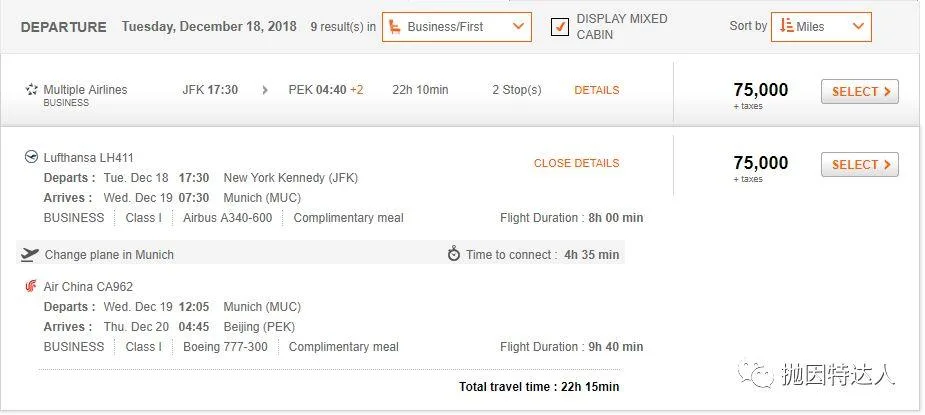This screenshot has height=415, width=925.
Task: Uncheck the Display Mixed Cabin checkbox
Action: pyautogui.click(x=559, y=27)
